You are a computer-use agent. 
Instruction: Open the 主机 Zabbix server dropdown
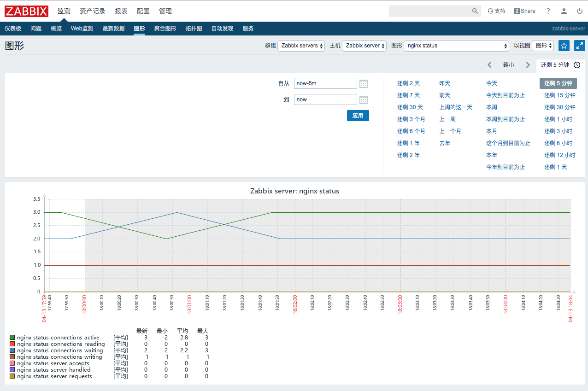[364, 46]
